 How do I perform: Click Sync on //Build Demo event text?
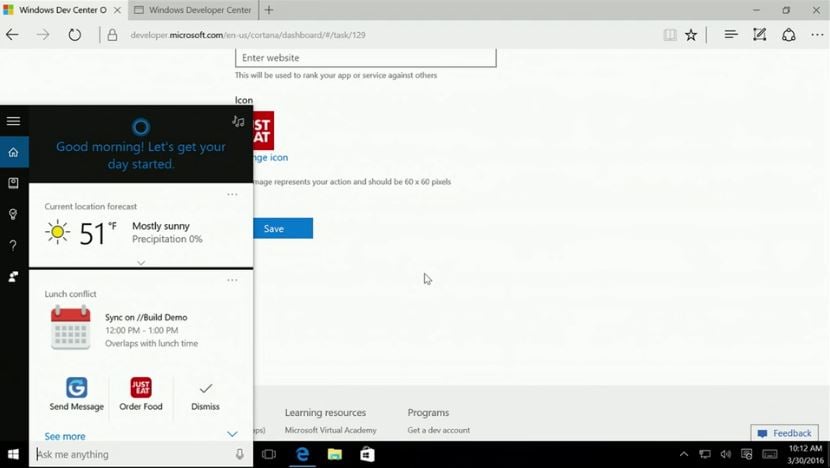146,317
